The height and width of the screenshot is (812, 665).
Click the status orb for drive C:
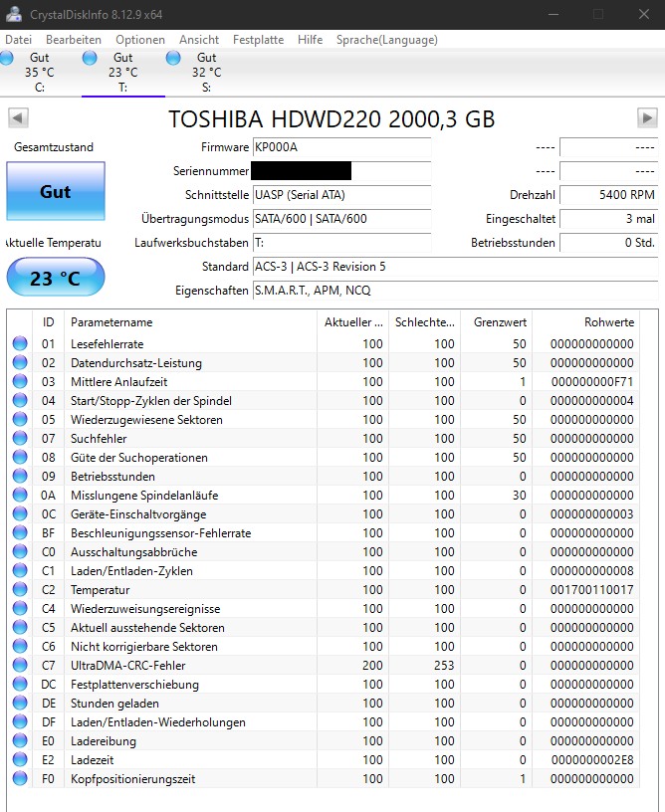[x=7, y=58]
